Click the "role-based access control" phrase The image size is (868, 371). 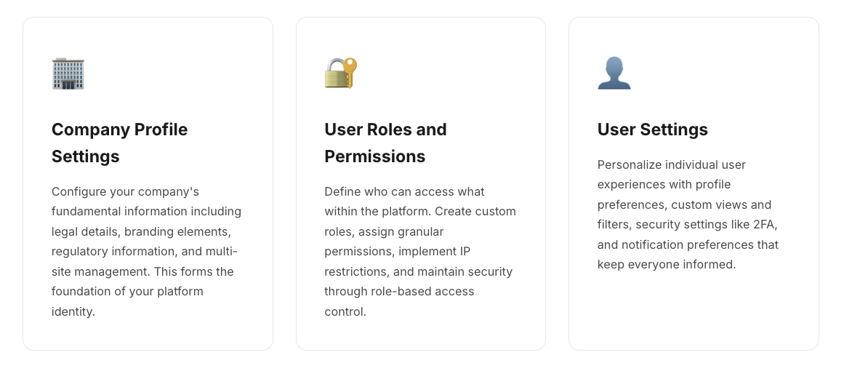(x=399, y=292)
